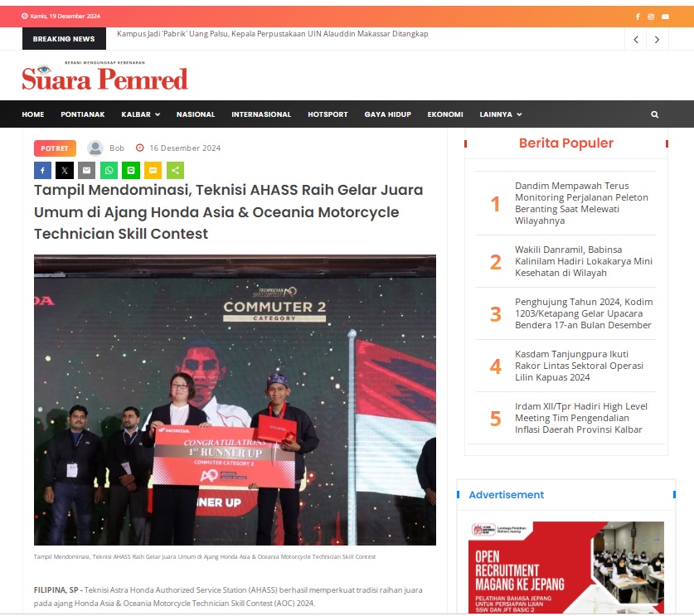Image resolution: width=694 pixels, height=616 pixels.
Task: Open the Magang ke Jepang advertisement banner
Action: 566,568
